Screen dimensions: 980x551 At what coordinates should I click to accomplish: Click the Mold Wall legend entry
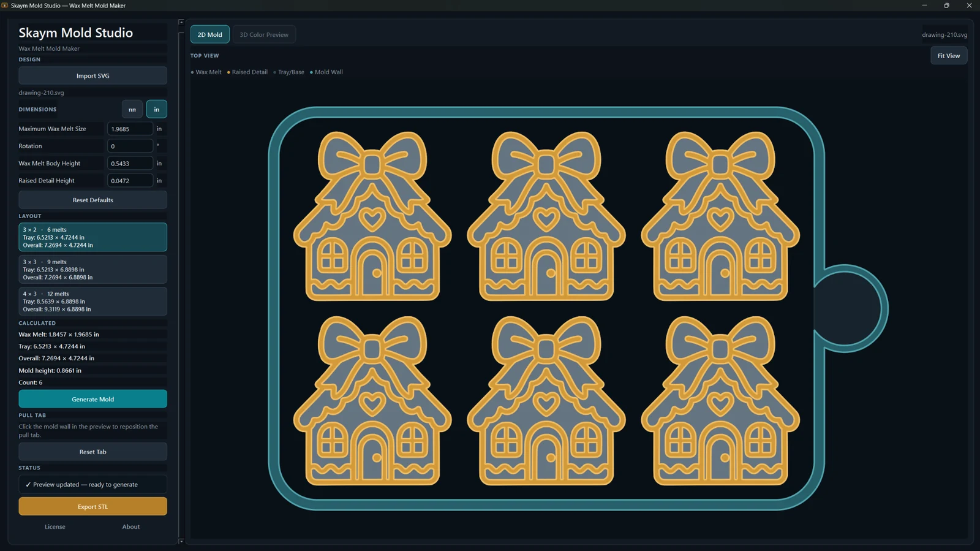pyautogui.click(x=326, y=72)
